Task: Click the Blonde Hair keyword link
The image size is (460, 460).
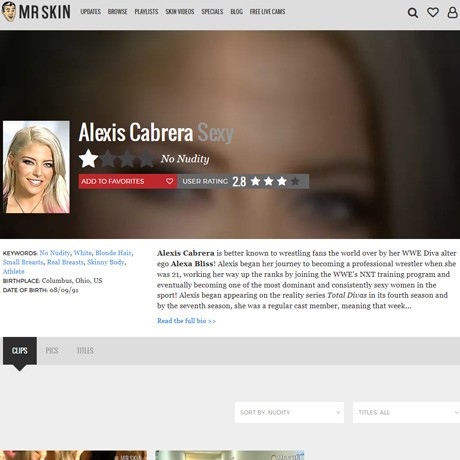Action: click(113, 253)
